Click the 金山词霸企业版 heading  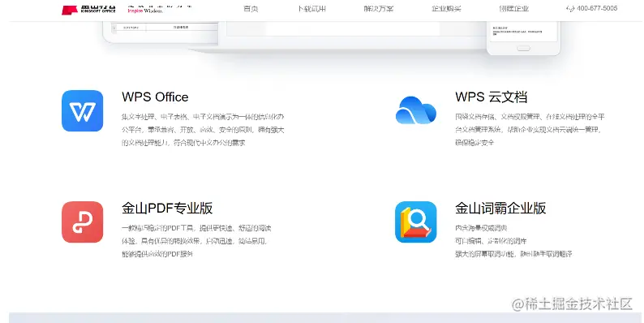point(500,209)
